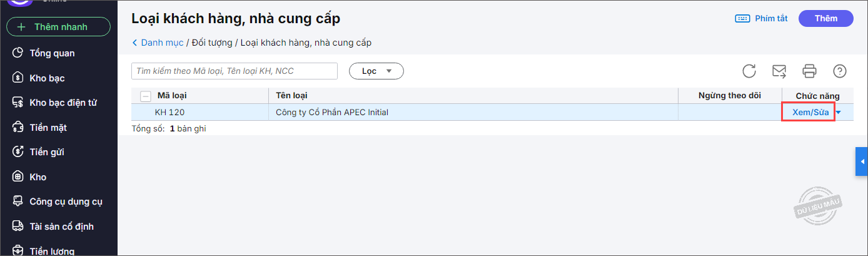Click the Xem/Sửa link for KH 120
Screen dimensions: 868x256
[x=810, y=113]
